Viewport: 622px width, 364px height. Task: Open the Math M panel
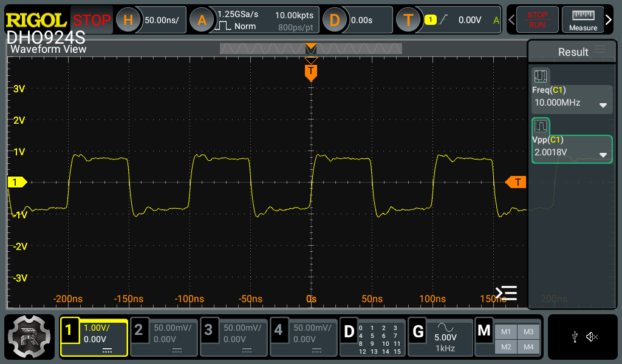[x=484, y=331]
